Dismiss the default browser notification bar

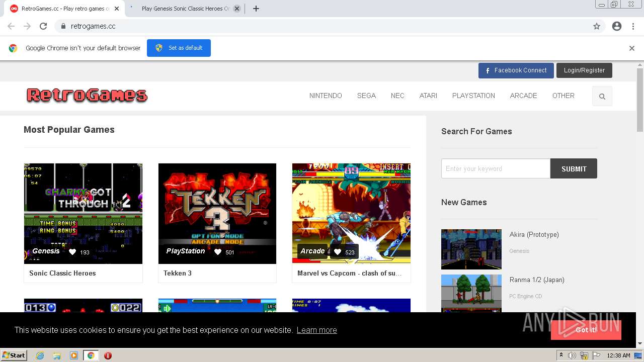[x=632, y=48]
